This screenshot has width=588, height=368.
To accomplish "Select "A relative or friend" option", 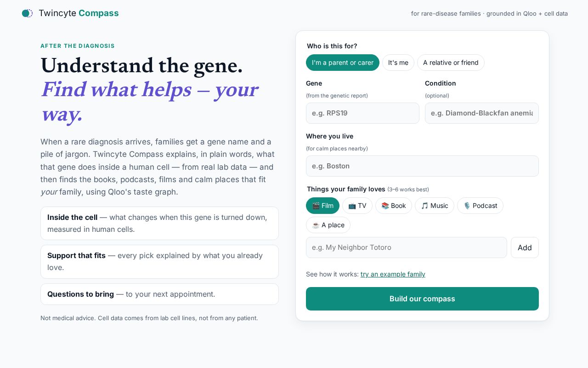I will pos(451,63).
